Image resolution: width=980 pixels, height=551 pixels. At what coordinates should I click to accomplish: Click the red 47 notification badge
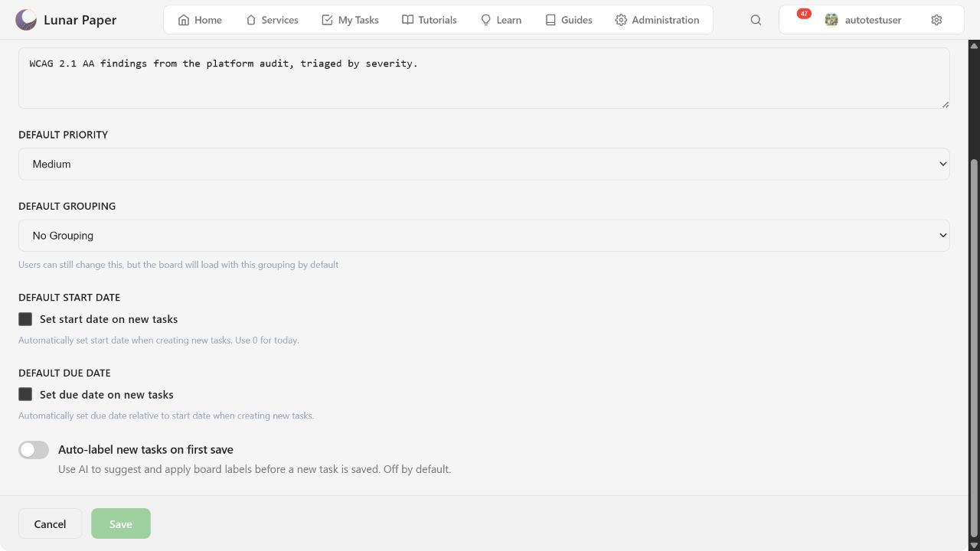click(x=804, y=14)
